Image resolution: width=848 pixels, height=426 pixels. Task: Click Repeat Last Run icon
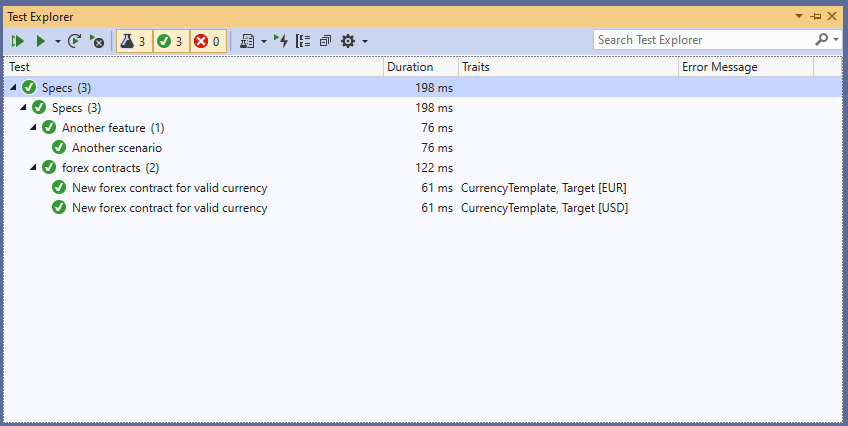click(75, 41)
